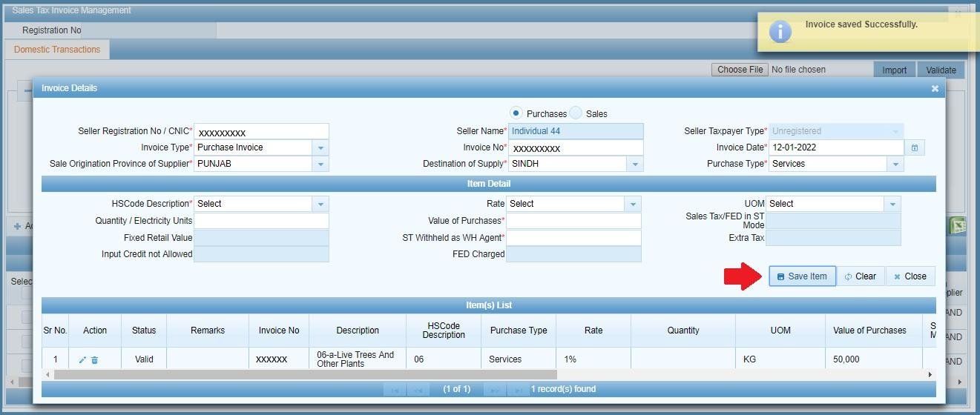Screen dimensions: 980x415
Task: Click the 'Valid' status cell
Action: (144, 359)
